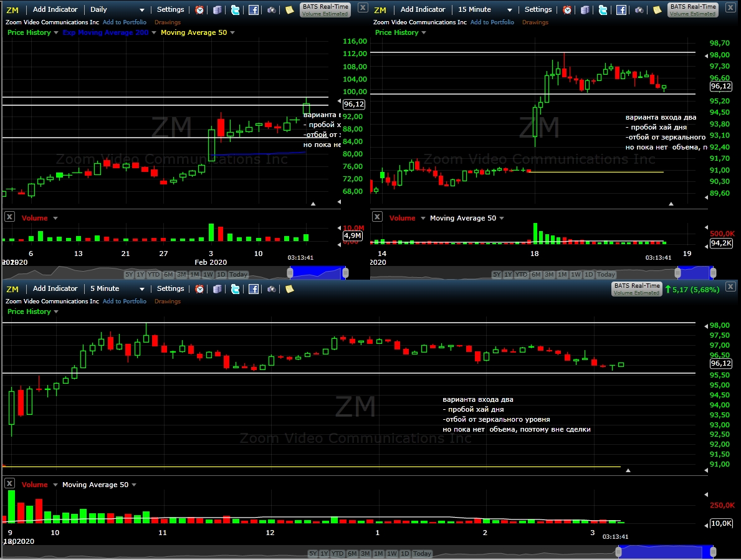This screenshot has width=741, height=560.
Task: Click blue selected range in 5 Minute timeline
Action: pyautogui.click(x=666, y=551)
